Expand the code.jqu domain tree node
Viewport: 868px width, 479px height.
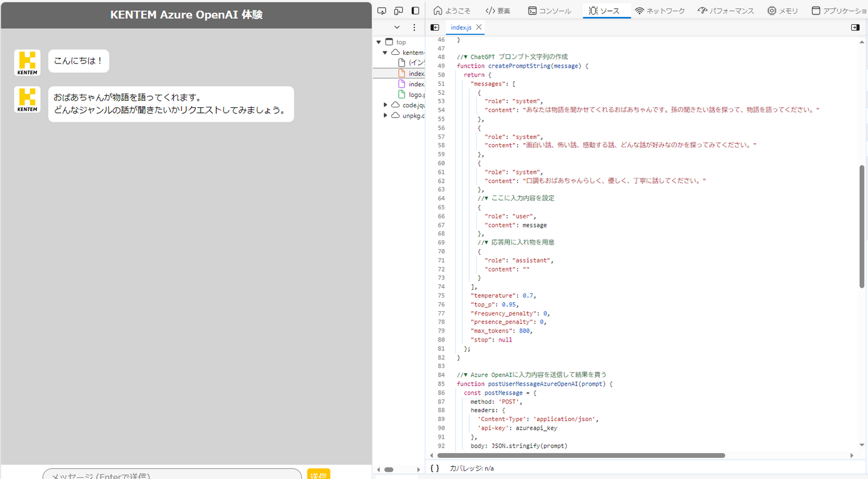[385, 105]
